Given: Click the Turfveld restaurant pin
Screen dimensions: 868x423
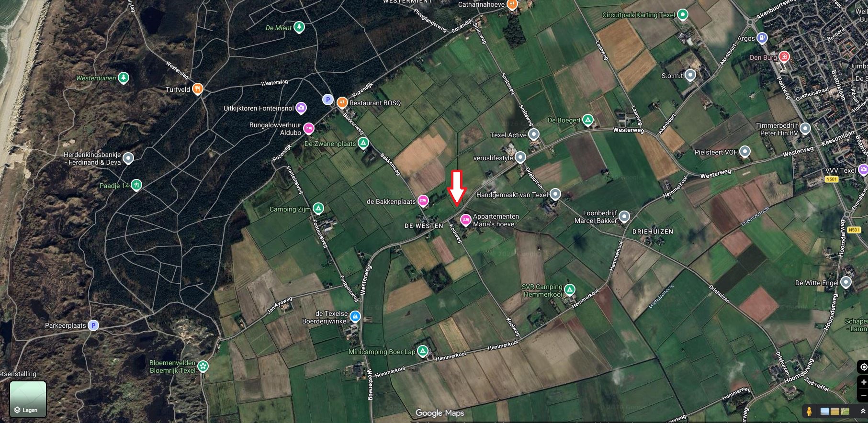Looking at the screenshot, I should click(x=197, y=89).
